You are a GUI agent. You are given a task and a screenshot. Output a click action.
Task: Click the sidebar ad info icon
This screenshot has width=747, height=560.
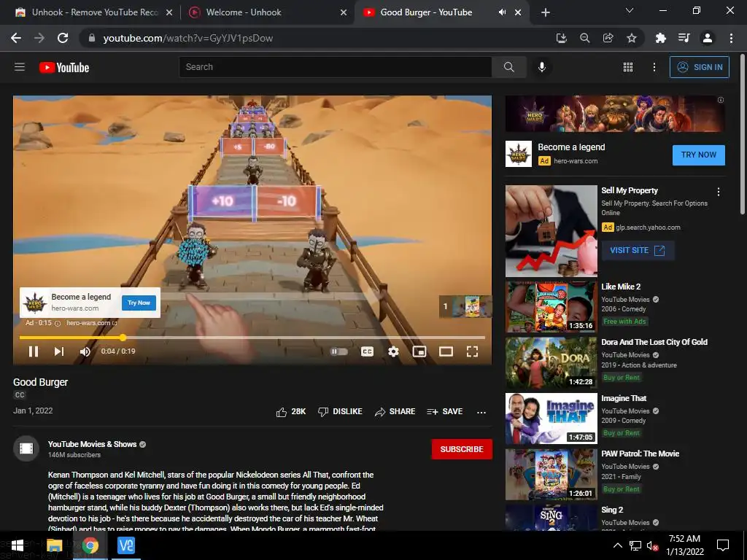pyautogui.click(x=720, y=100)
